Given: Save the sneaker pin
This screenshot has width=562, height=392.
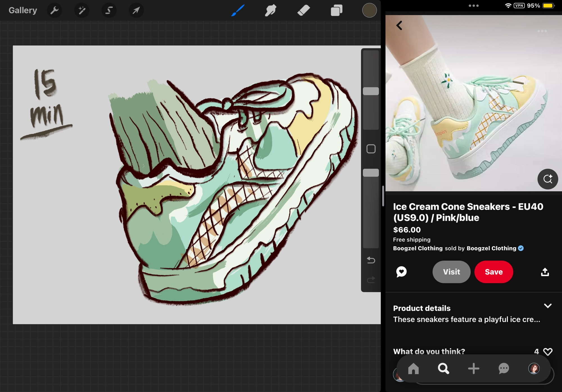Looking at the screenshot, I should pyautogui.click(x=494, y=272).
